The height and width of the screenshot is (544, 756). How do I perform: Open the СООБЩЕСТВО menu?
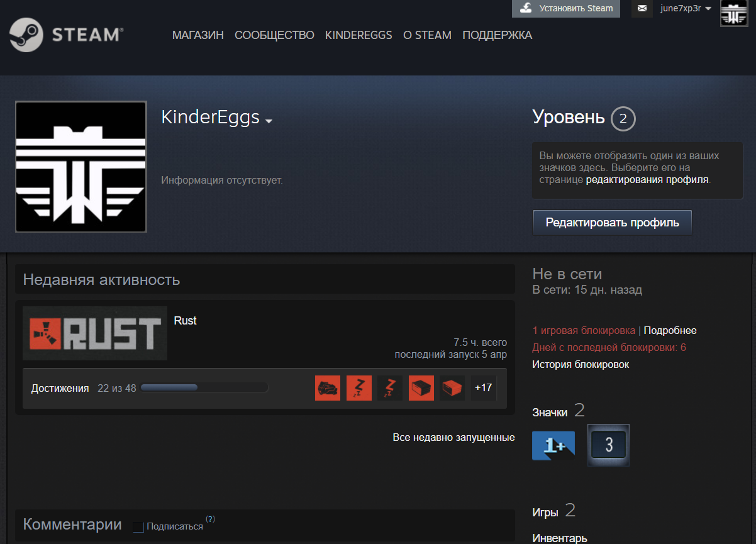(274, 35)
